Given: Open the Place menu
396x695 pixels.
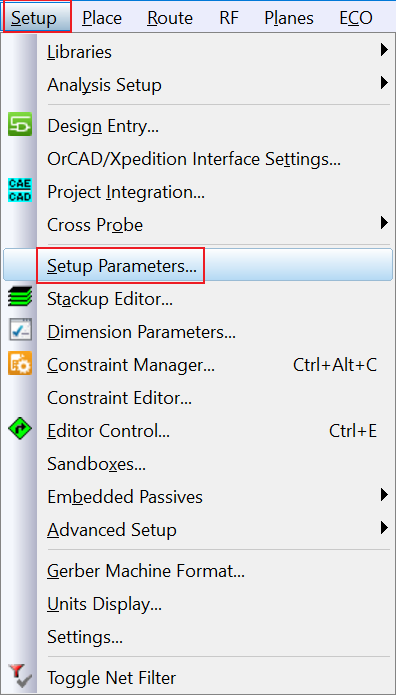Looking at the screenshot, I should point(102,18).
